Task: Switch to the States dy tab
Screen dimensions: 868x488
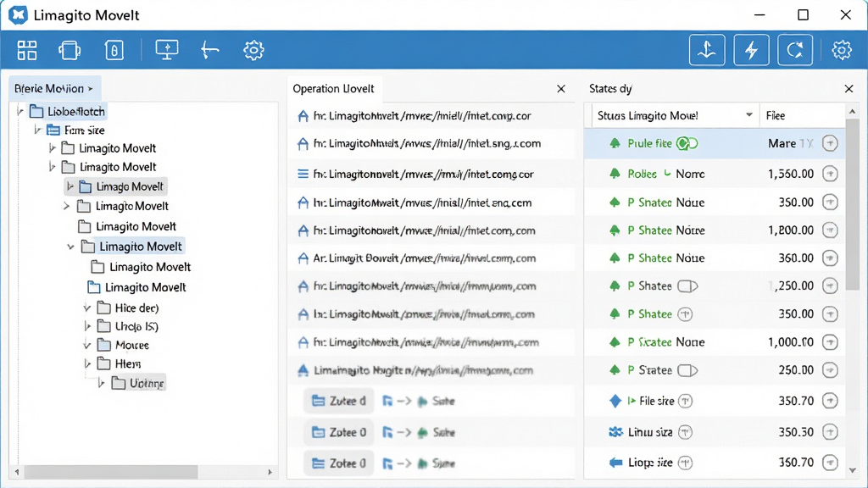Action: 610,88
